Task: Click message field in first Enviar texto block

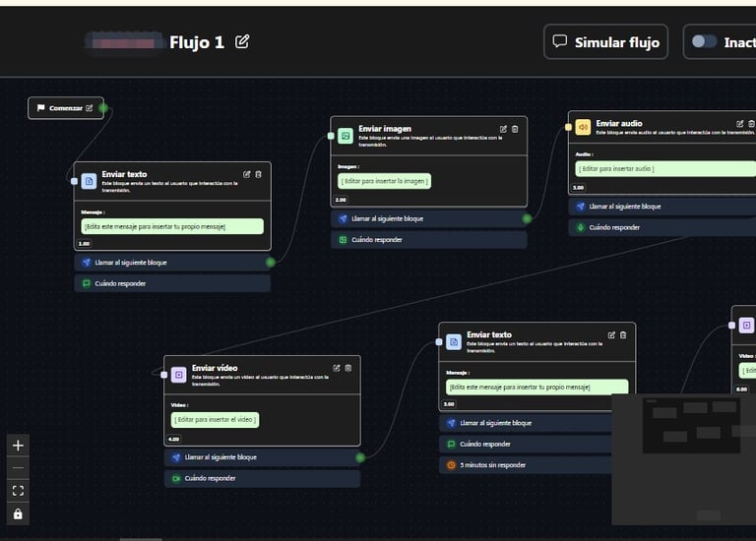Action: click(172, 226)
